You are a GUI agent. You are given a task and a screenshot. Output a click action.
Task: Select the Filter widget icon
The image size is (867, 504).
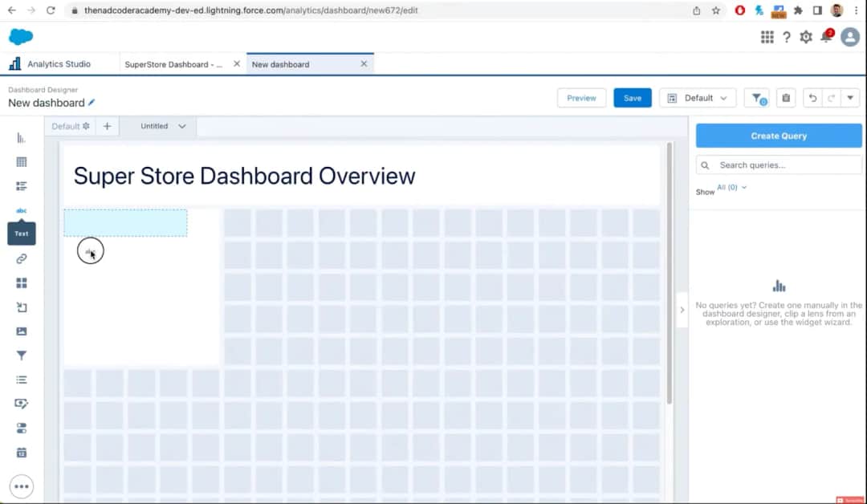click(x=21, y=356)
